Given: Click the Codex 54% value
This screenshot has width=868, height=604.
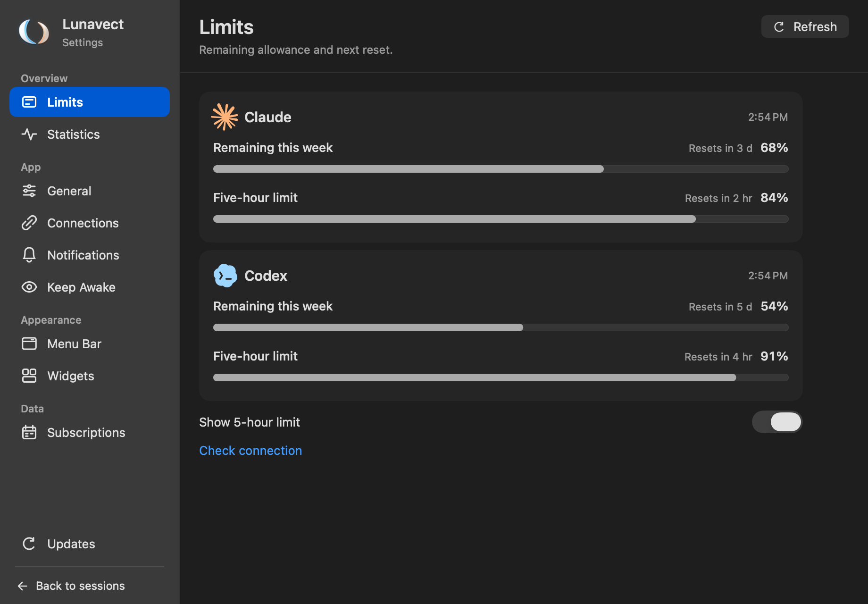Looking at the screenshot, I should pyautogui.click(x=774, y=306).
